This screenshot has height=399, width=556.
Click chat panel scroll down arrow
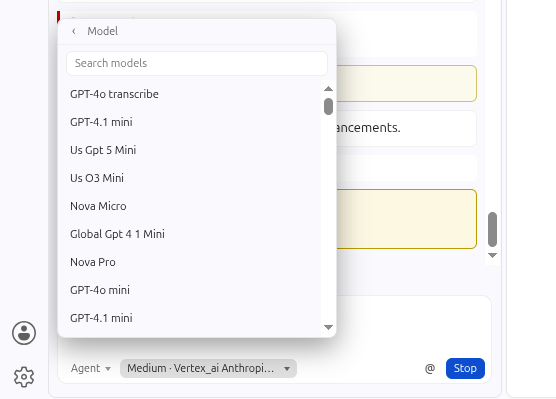pos(492,255)
